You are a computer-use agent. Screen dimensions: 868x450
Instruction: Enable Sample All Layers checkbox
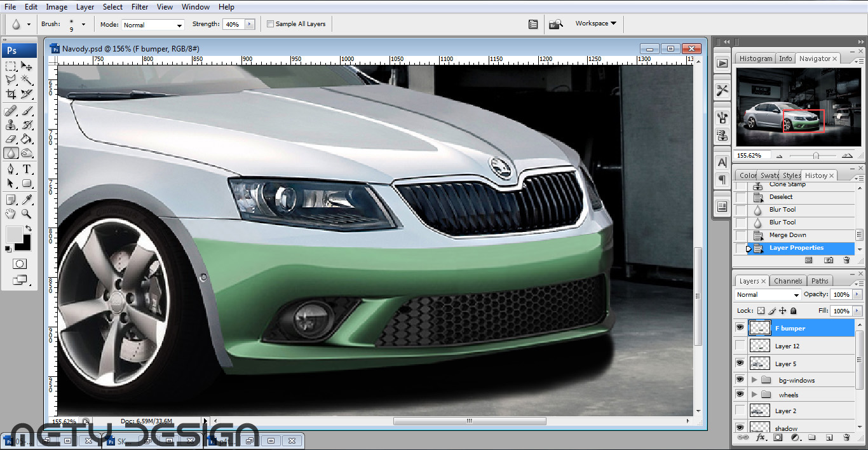click(270, 24)
